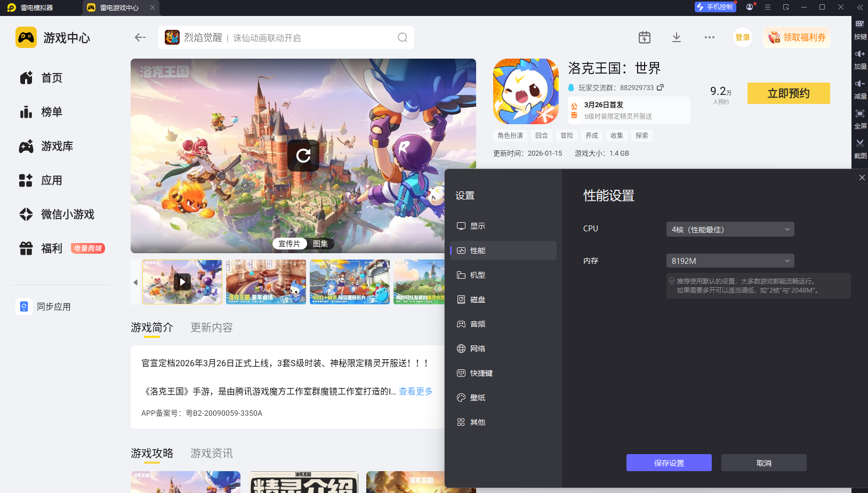Click 查看更多 to expand description

(x=416, y=391)
